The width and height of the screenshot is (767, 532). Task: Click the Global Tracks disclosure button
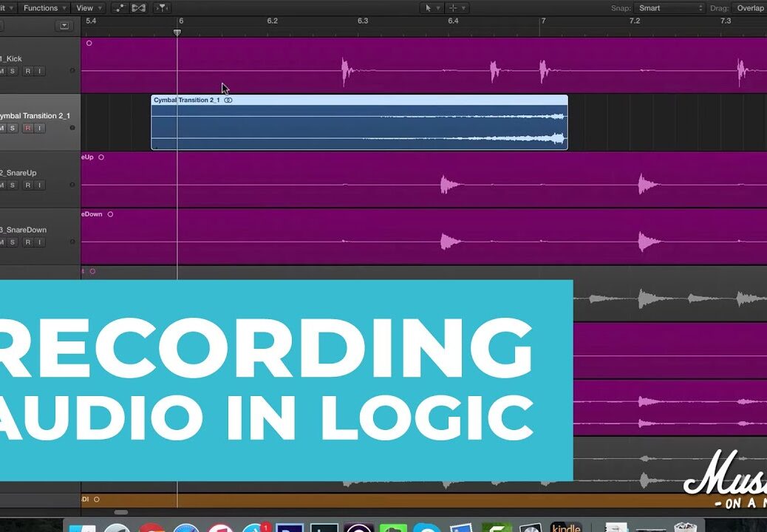[64, 26]
